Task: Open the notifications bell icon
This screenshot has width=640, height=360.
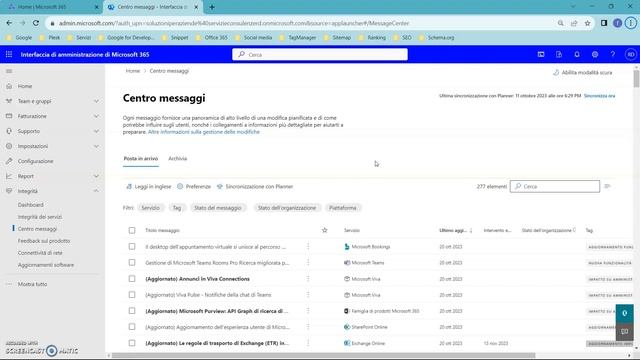Action: pos(577,54)
